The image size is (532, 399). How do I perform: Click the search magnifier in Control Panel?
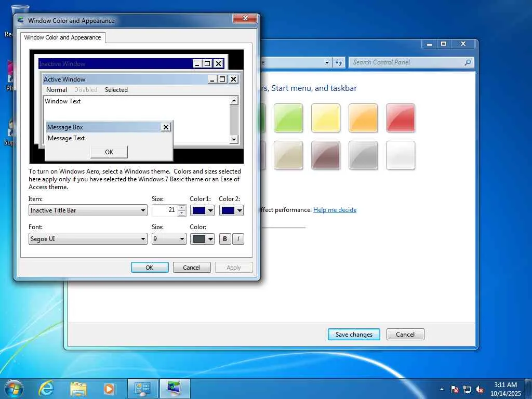468,62
